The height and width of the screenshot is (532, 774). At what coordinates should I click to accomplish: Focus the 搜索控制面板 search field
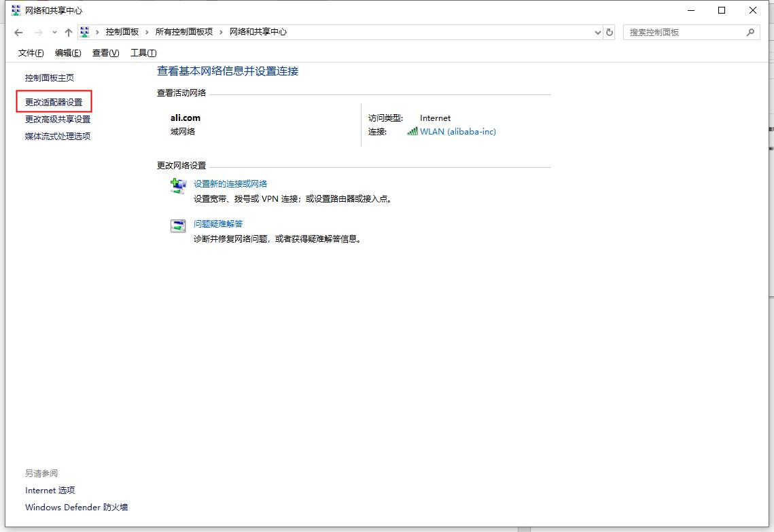pos(683,32)
